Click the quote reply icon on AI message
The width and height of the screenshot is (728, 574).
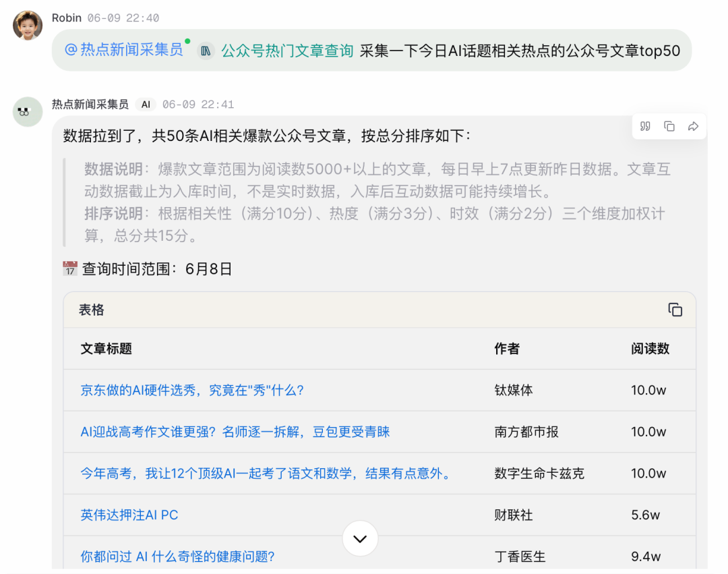click(645, 126)
